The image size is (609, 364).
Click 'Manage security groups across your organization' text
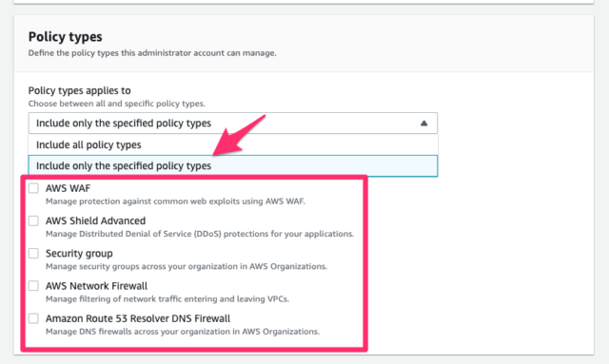click(x=187, y=266)
